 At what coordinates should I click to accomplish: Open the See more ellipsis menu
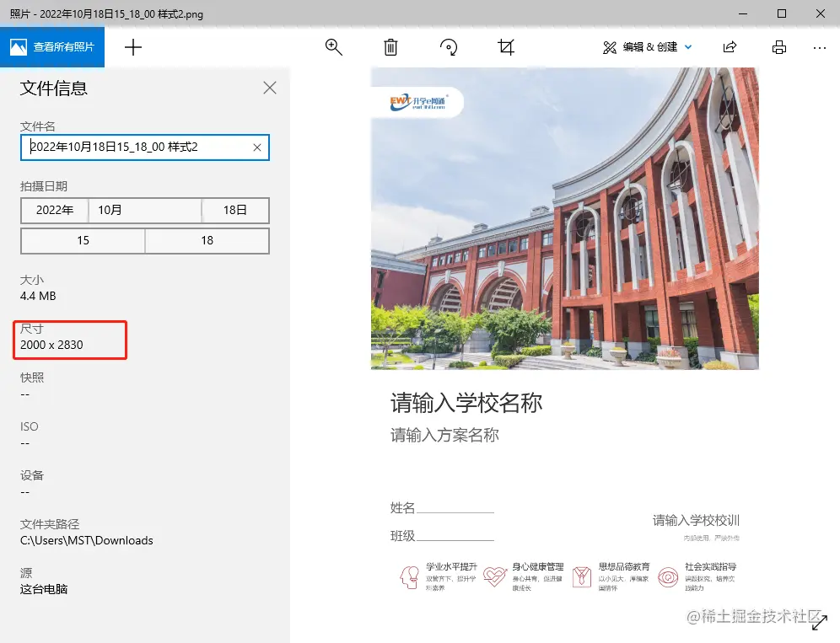820,47
